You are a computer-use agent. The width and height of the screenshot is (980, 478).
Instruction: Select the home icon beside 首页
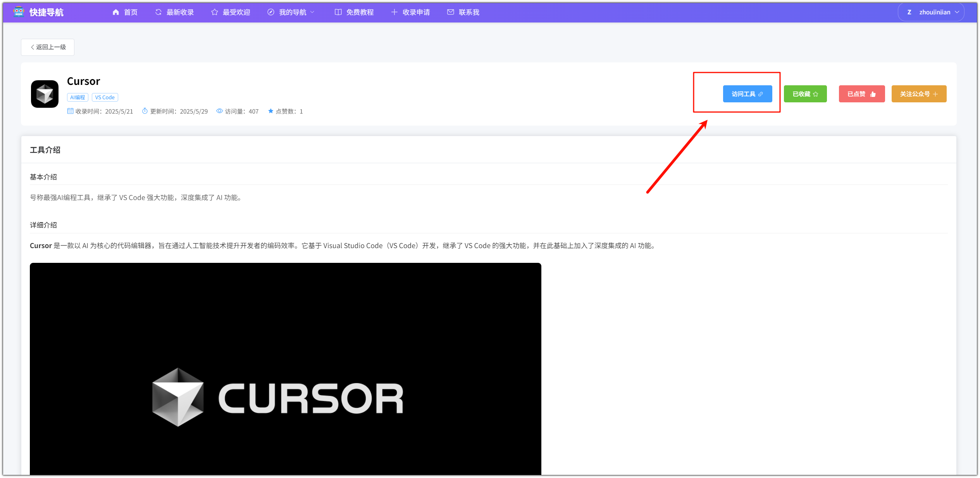115,12
